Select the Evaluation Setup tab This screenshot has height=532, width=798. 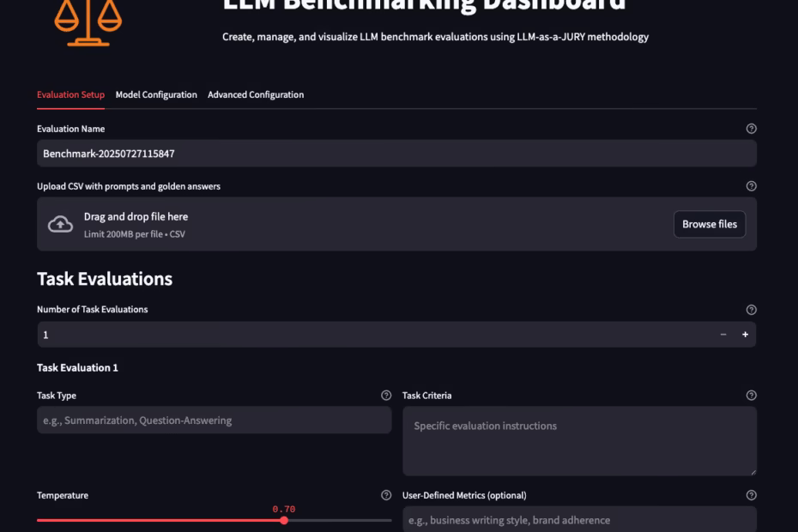tap(70, 94)
